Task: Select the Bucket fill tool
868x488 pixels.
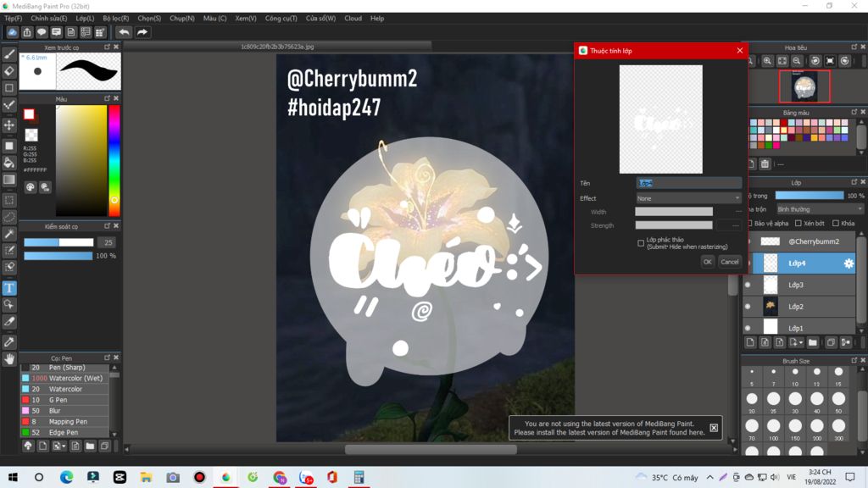Action: [x=9, y=163]
